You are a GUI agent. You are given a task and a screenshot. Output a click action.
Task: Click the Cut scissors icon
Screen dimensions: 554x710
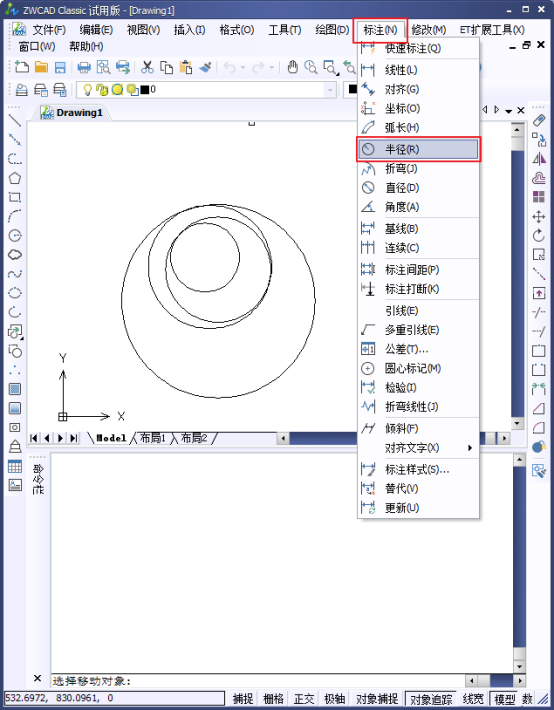[147, 67]
